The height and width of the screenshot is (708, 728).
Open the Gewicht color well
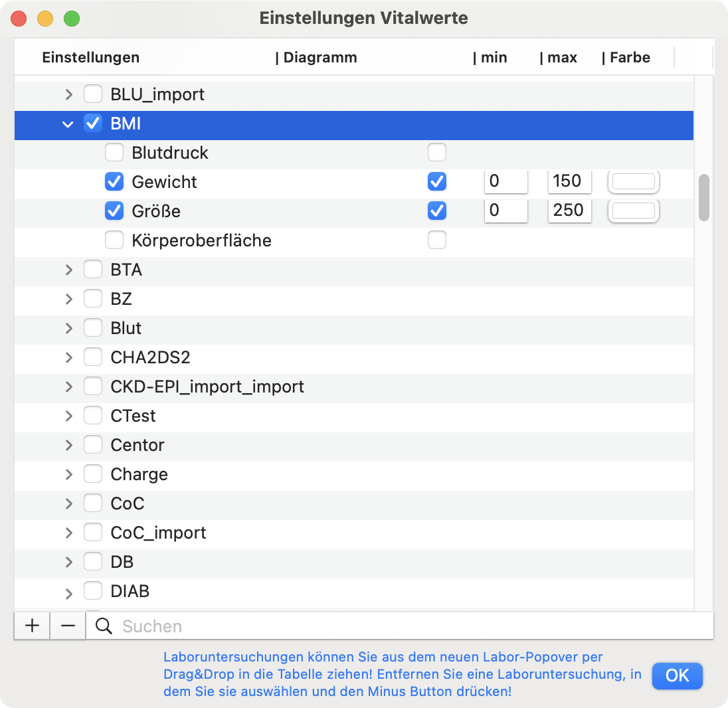click(633, 181)
